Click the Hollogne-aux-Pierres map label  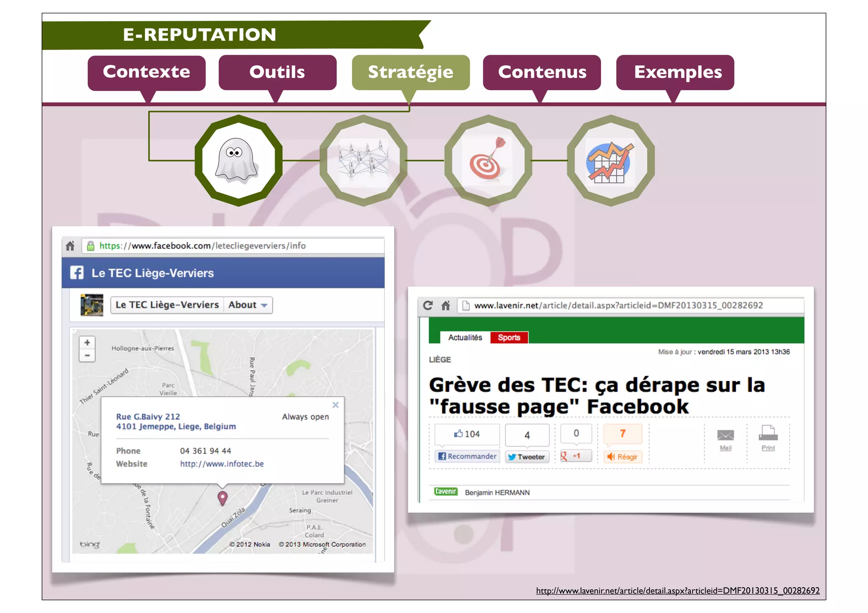tap(143, 348)
